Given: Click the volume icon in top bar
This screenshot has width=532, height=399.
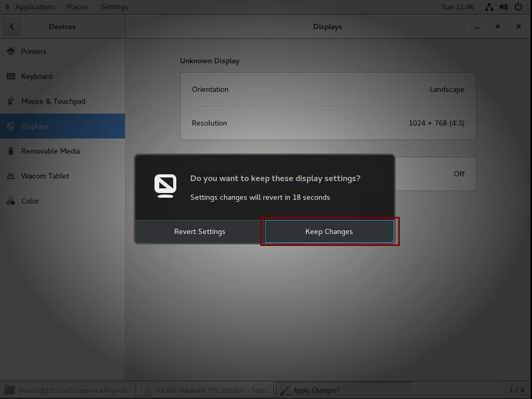Looking at the screenshot, I should 503,7.
